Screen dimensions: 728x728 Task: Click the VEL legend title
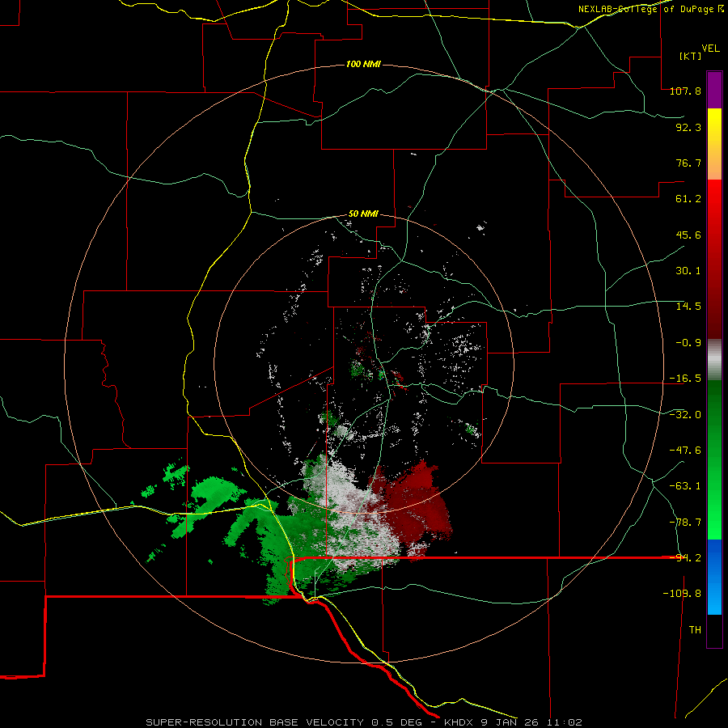tap(710, 49)
